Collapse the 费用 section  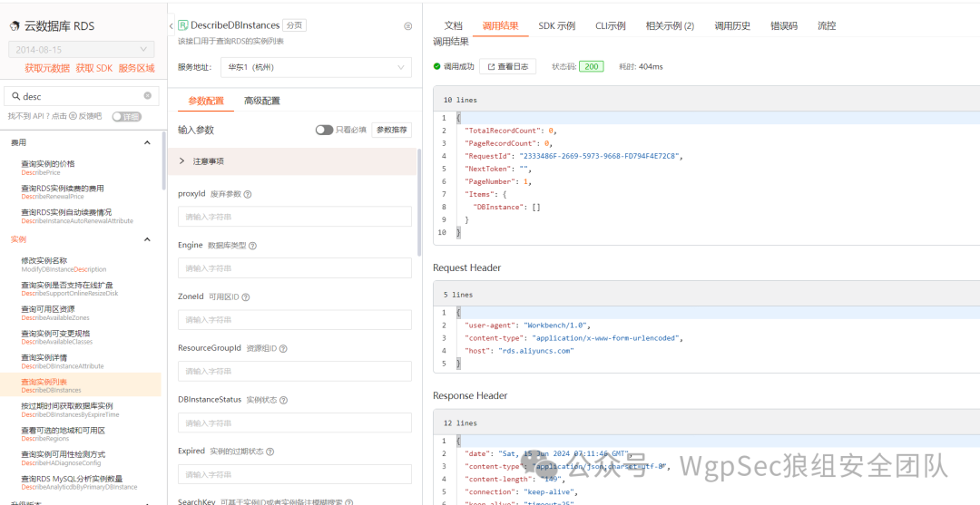coord(148,143)
